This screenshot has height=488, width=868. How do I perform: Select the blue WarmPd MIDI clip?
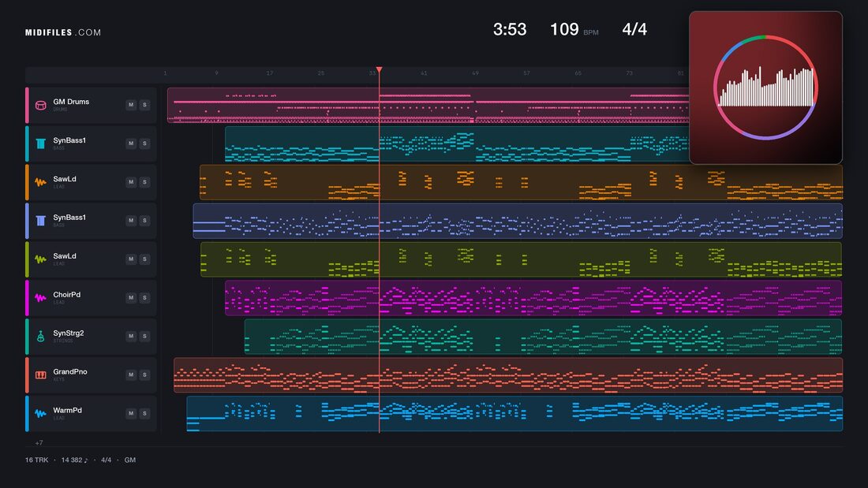(x=514, y=413)
